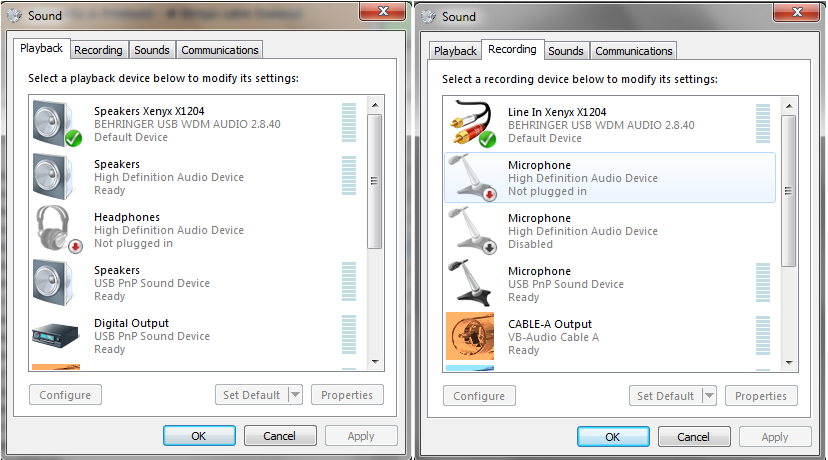Screen dimensions: 828x460
Task: Click Cancel in Recording window
Action: (694, 437)
